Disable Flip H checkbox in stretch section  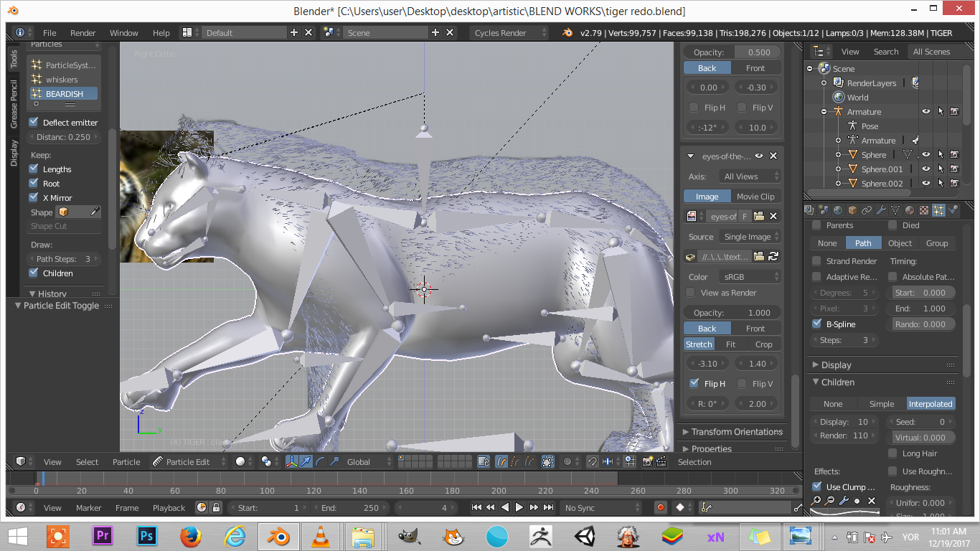tap(694, 383)
